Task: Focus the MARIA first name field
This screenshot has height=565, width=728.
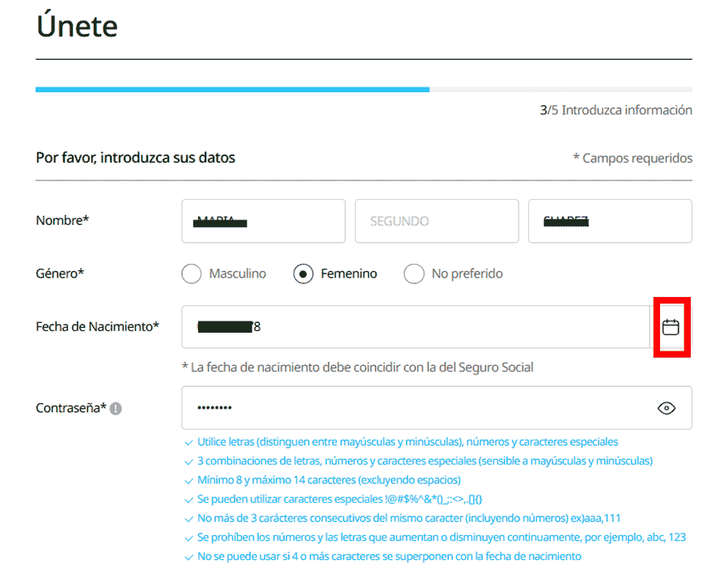Action: (x=263, y=220)
